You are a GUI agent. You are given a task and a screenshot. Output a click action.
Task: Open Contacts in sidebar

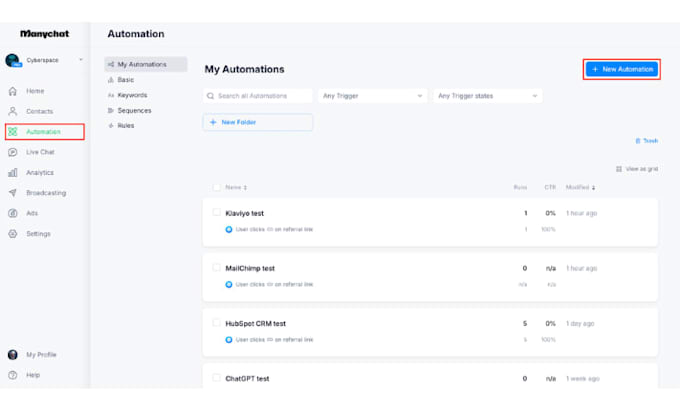point(39,111)
